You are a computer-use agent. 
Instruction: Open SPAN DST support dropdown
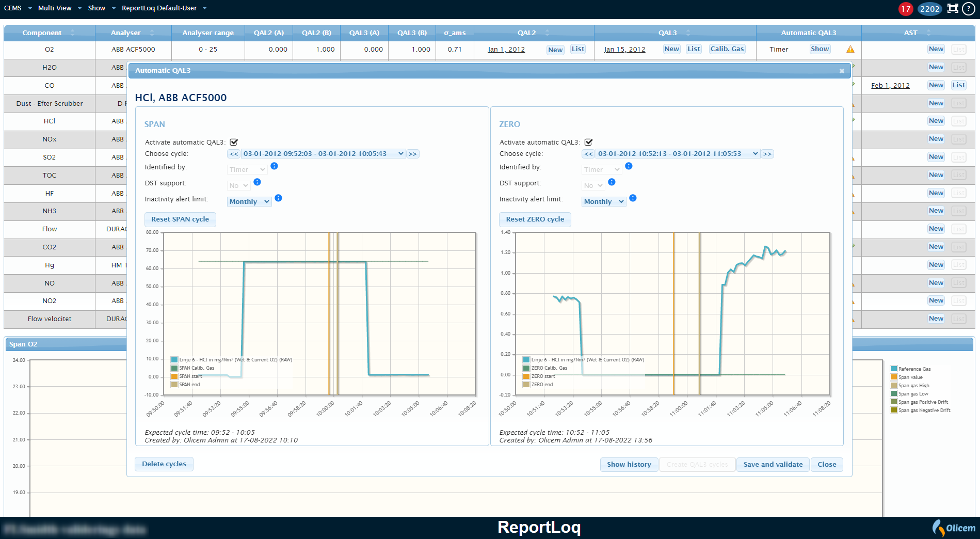(239, 185)
